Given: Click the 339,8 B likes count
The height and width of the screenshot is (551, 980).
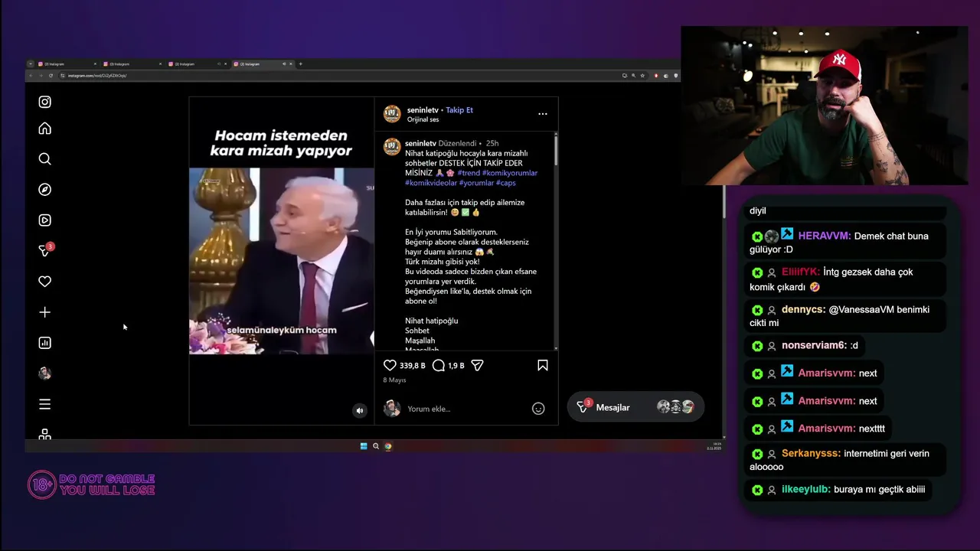Looking at the screenshot, I should tap(413, 366).
